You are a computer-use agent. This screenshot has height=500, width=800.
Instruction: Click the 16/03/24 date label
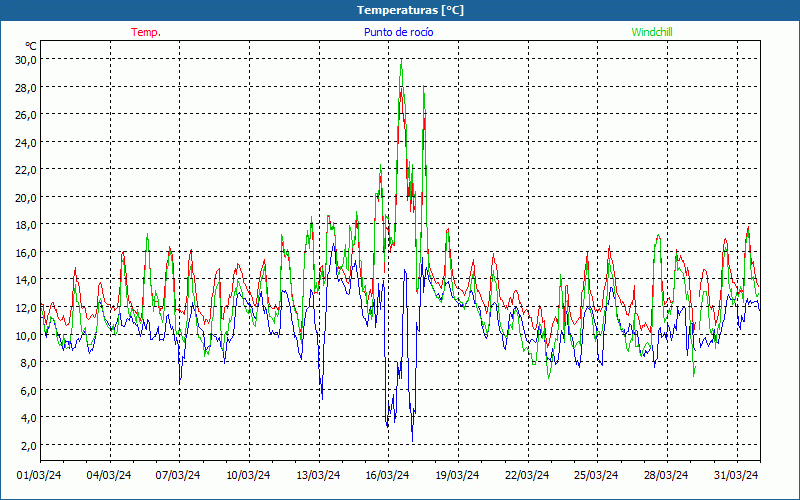(387, 475)
